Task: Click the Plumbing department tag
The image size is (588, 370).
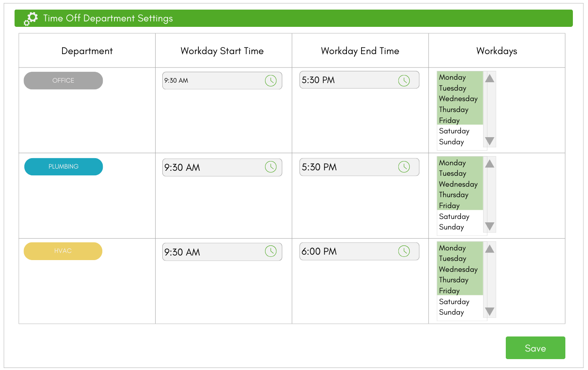Action: click(x=63, y=167)
